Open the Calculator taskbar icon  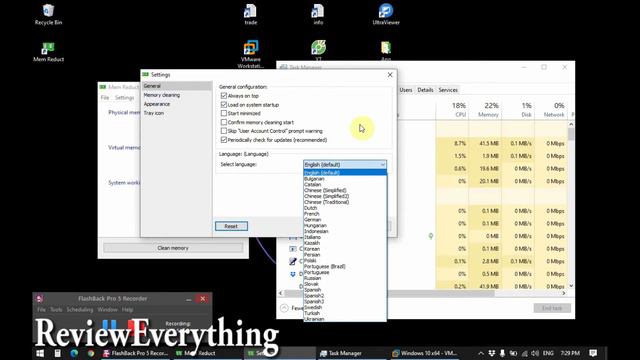pos(58,353)
